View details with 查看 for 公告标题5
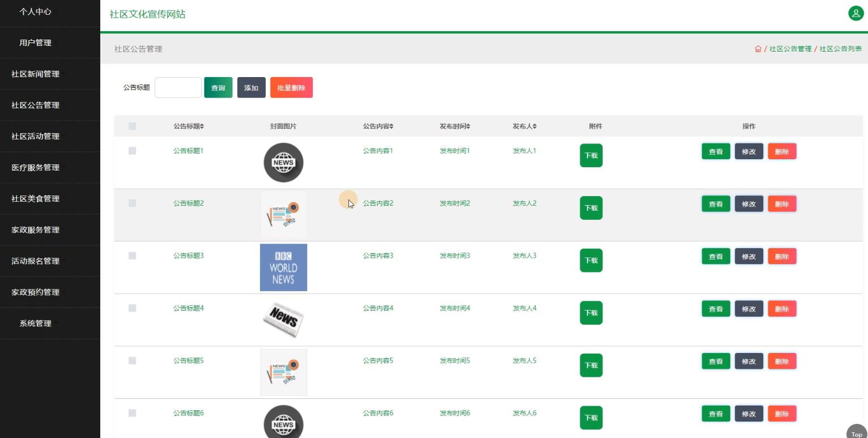This screenshot has height=438, width=868. (x=716, y=361)
